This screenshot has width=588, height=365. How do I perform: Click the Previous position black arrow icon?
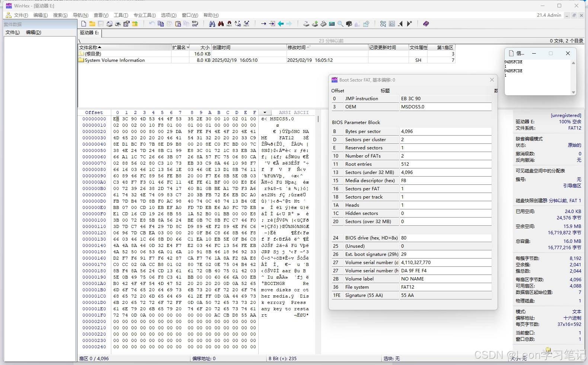pos(400,24)
